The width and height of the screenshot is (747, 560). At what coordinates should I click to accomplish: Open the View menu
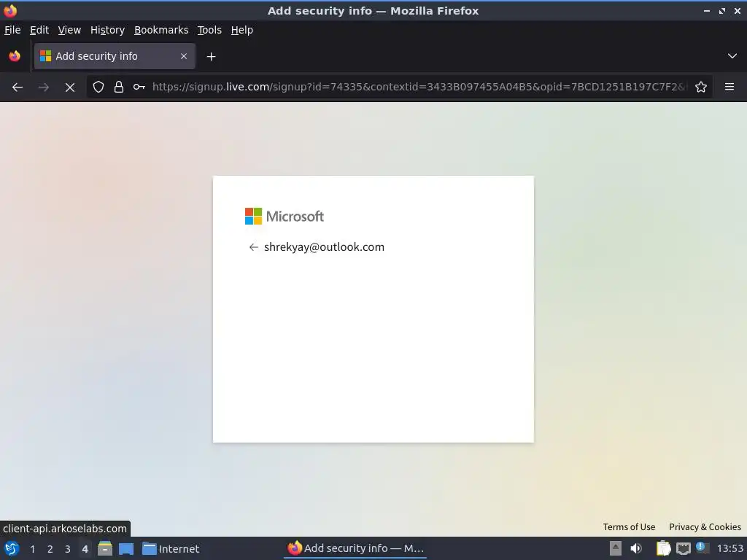pos(69,30)
